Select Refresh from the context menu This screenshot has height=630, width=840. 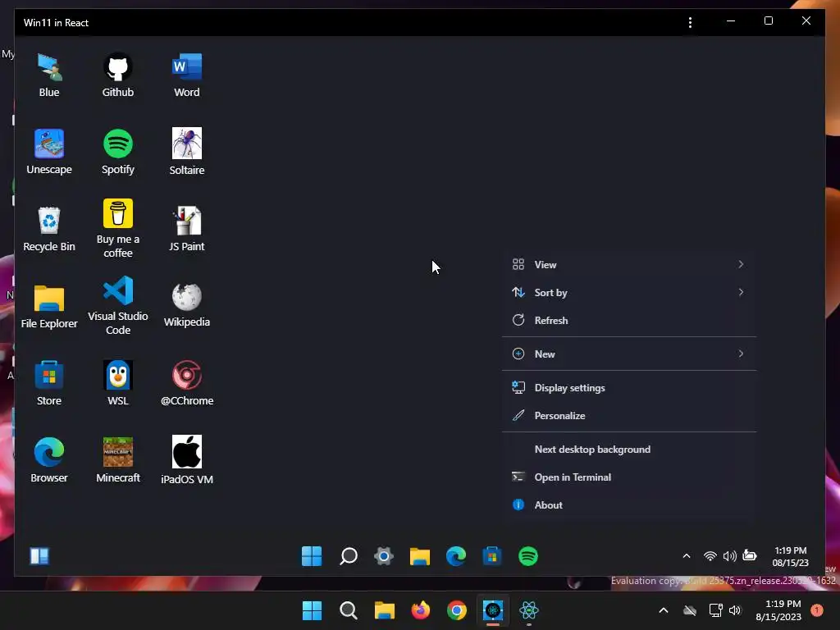629,320
